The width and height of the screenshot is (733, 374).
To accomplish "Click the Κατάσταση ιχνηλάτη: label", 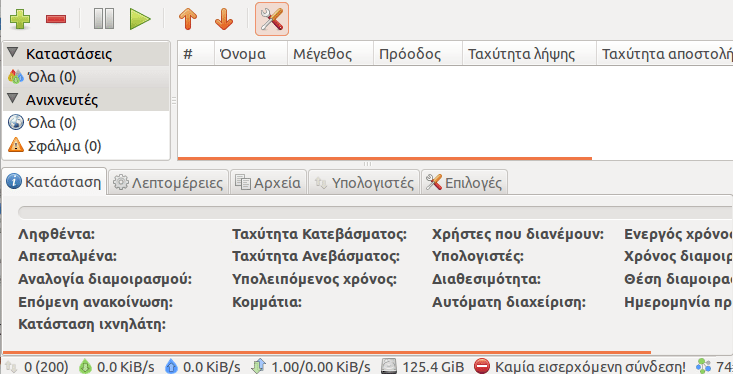I will 92,324.
